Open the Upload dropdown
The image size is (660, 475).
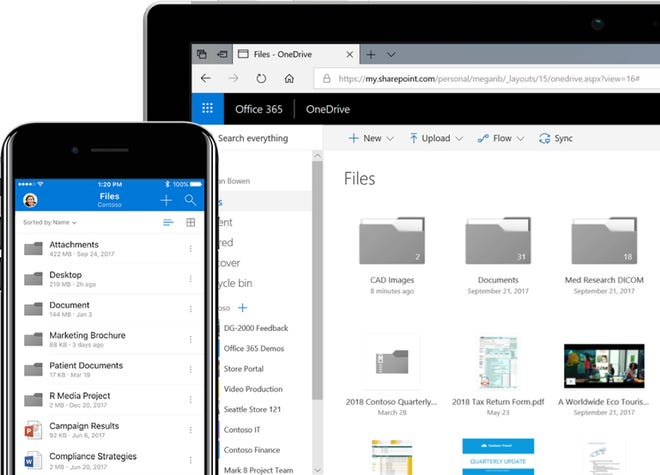tap(435, 139)
